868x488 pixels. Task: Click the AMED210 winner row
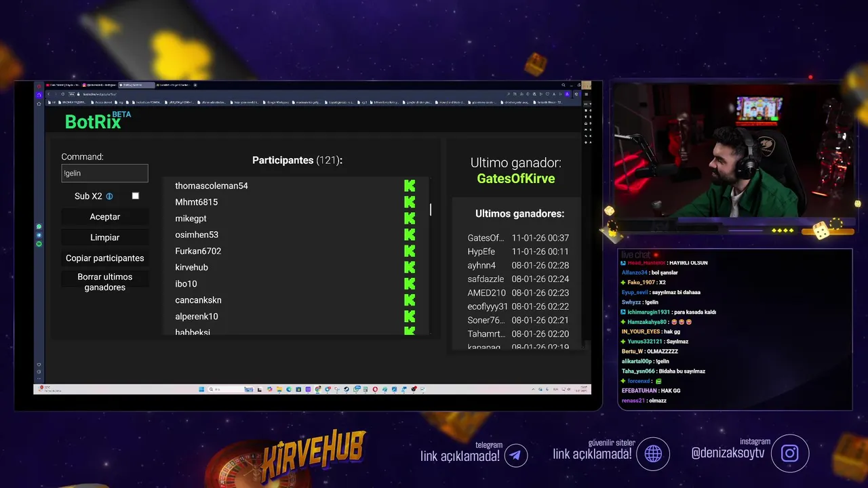(518, 293)
